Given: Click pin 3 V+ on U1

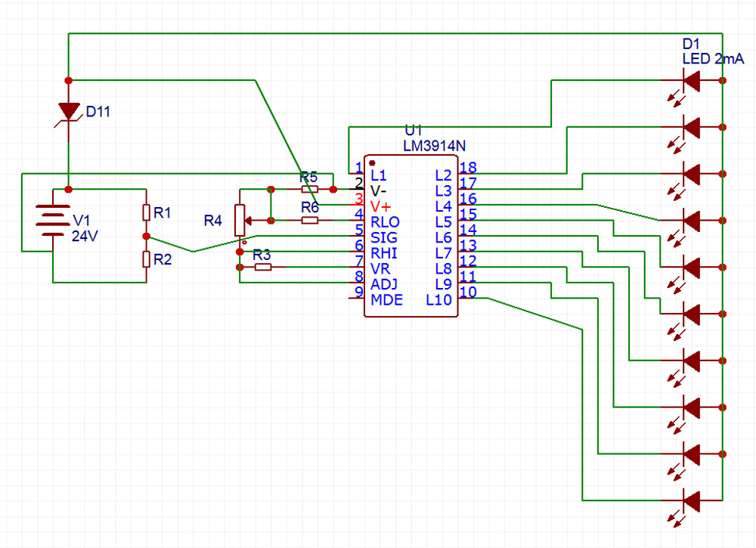Looking at the screenshot, I should click(358, 205).
